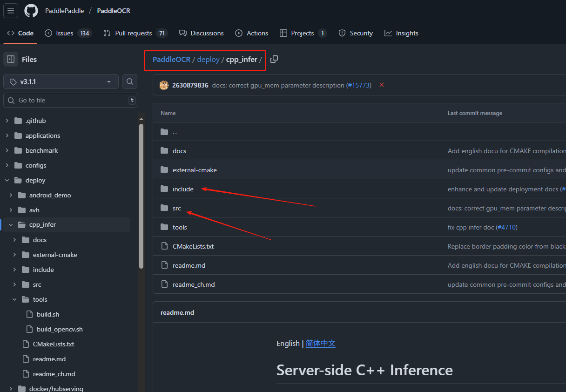Open the Projects tab
The width and height of the screenshot is (566, 392).
(x=303, y=33)
